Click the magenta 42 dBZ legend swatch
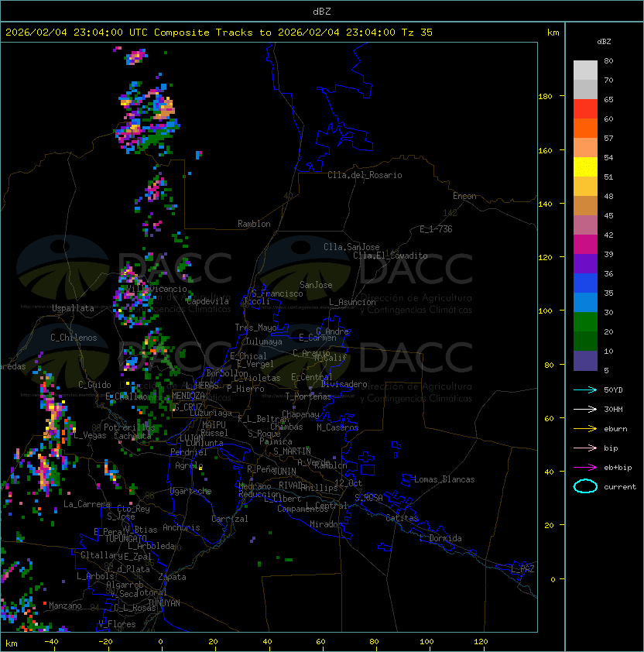The height and width of the screenshot is (652, 644). tap(585, 244)
